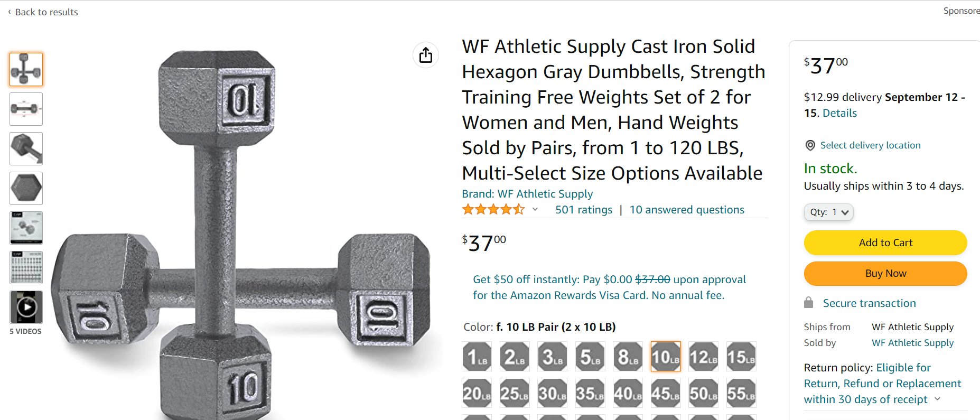Select the 55 LB weight option
980x420 pixels.
pos(741,393)
